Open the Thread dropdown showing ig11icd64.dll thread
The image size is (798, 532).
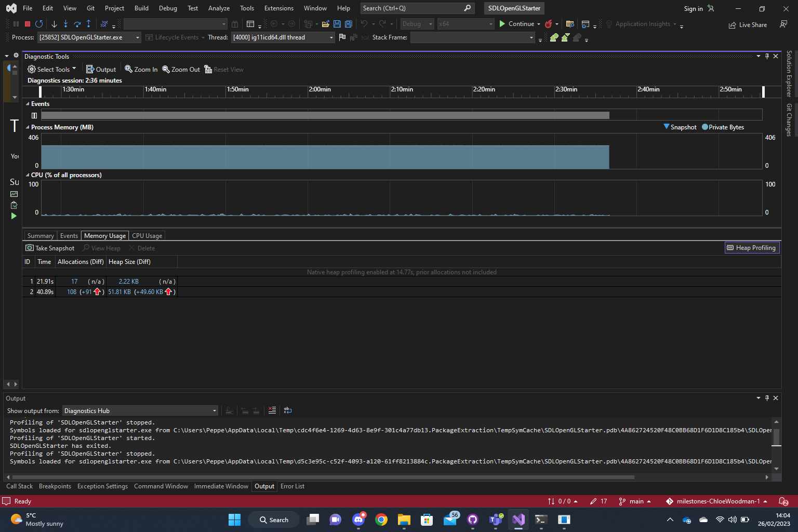[330, 37]
